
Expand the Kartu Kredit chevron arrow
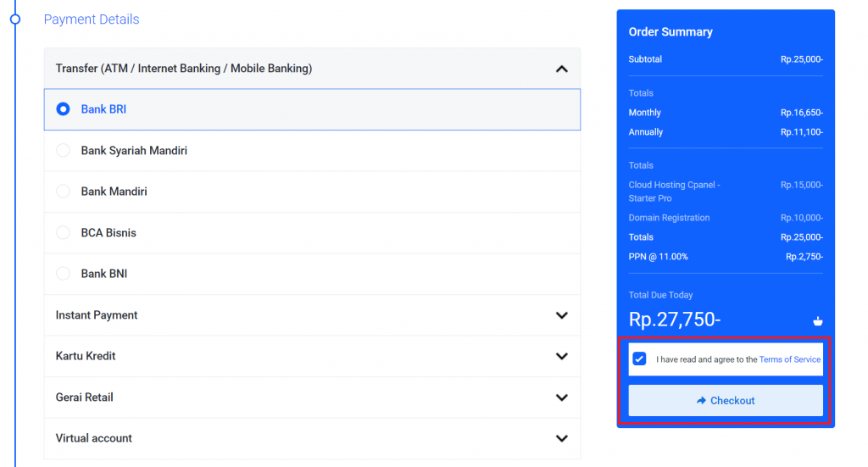point(561,356)
